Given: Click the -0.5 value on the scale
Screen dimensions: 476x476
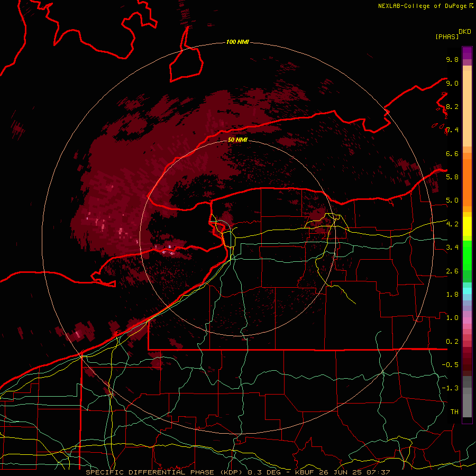Looking at the screenshot, I should coord(450,364).
